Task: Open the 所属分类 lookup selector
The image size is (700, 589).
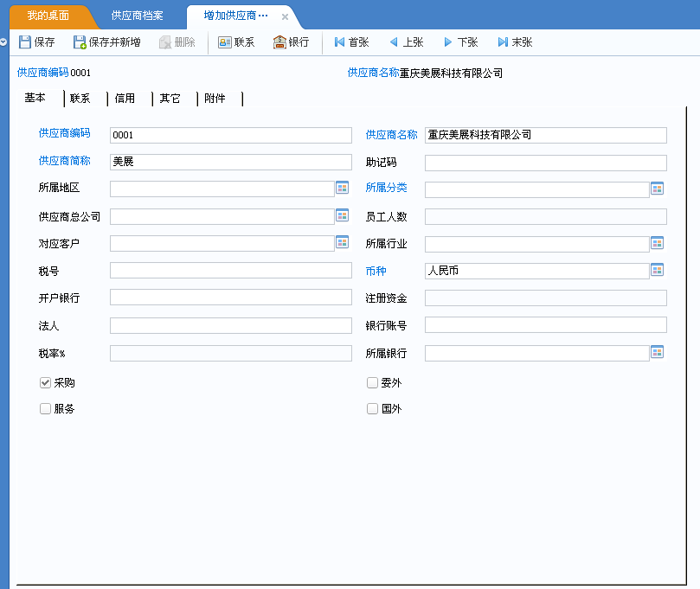Action: (x=657, y=189)
